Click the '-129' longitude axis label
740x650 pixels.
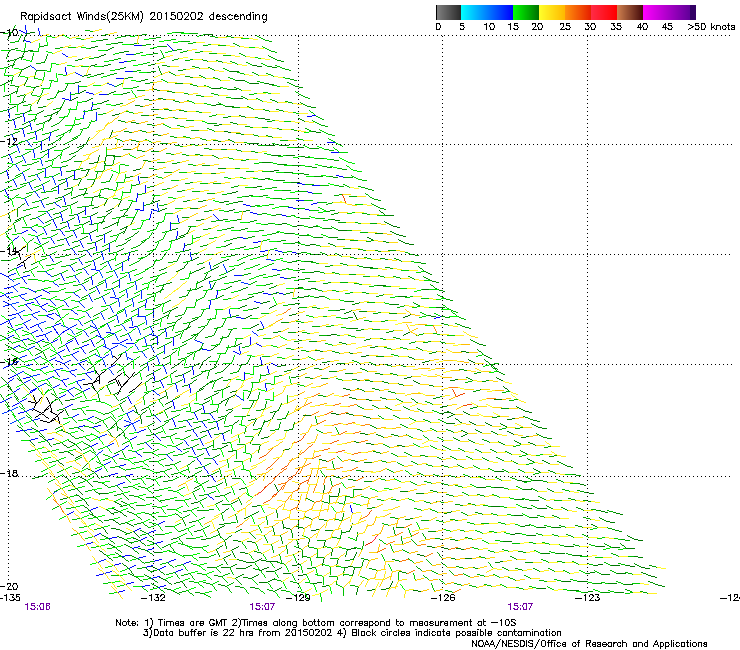click(298, 598)
